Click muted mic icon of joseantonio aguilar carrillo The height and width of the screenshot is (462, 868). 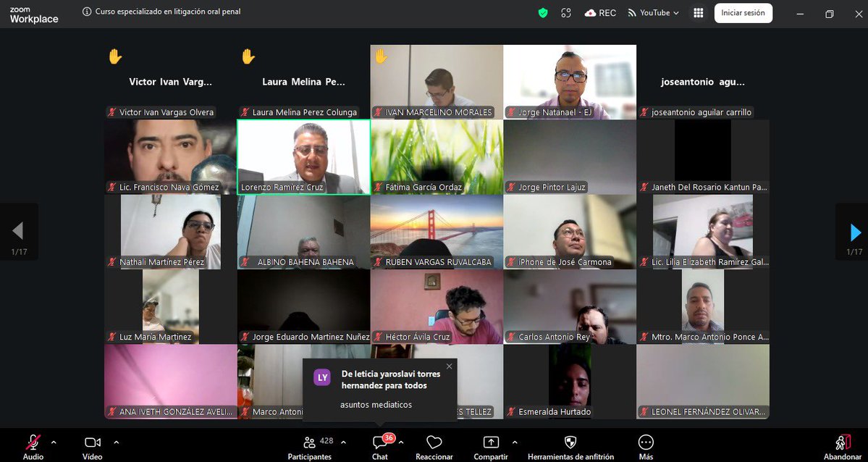click(x=644, y=112)
